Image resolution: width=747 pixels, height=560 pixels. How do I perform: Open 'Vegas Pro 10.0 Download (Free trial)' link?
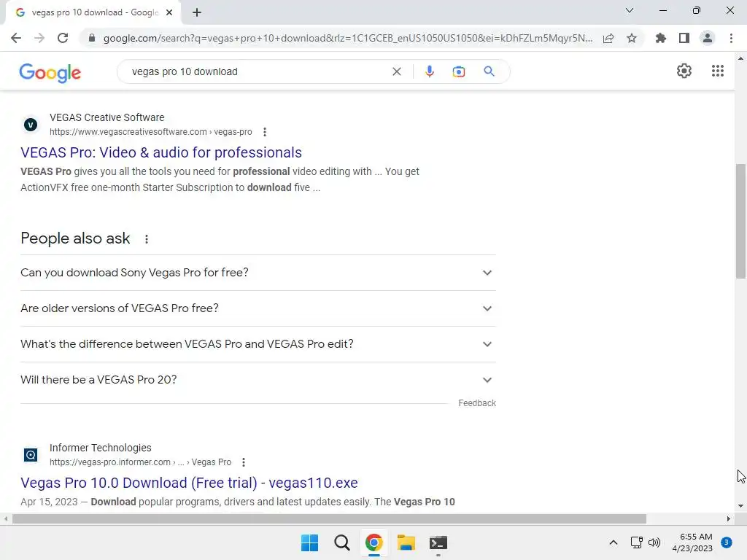tap(189, 483)
